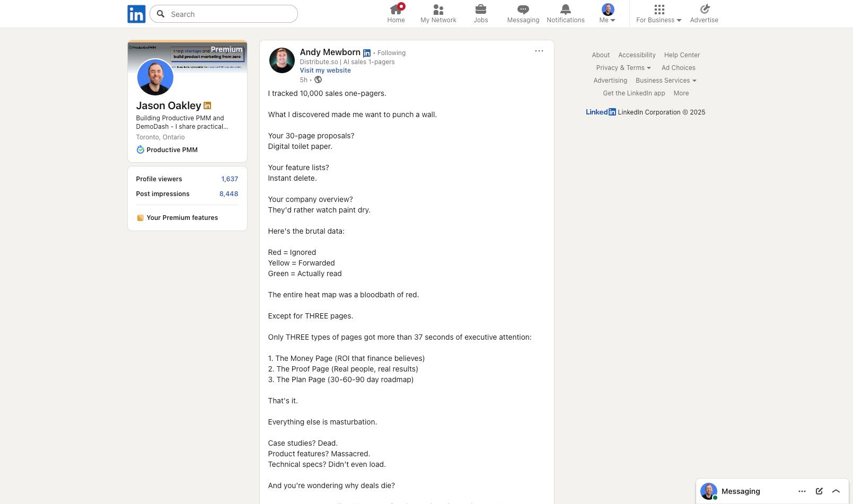Viewport: 853px width, 504px height.
Task: Click the post's '5h' timestamp
Action: pos(304,80)
